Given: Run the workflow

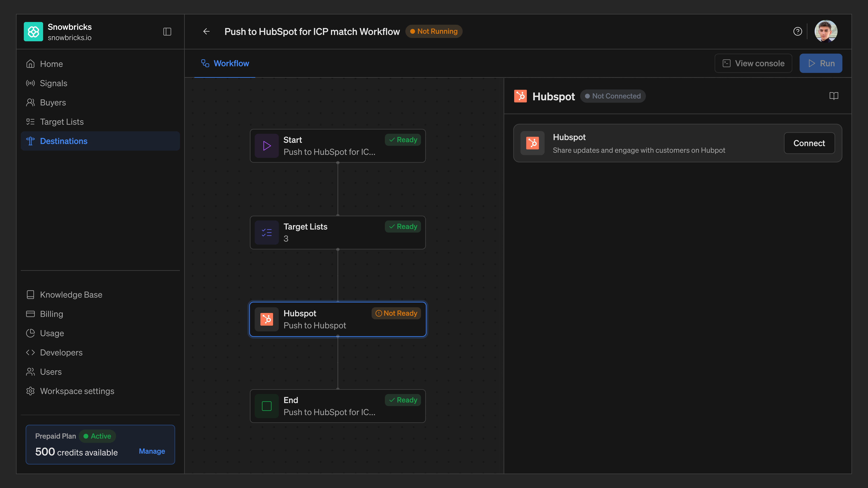Looking at the screenshot, I should click(821, 63).
